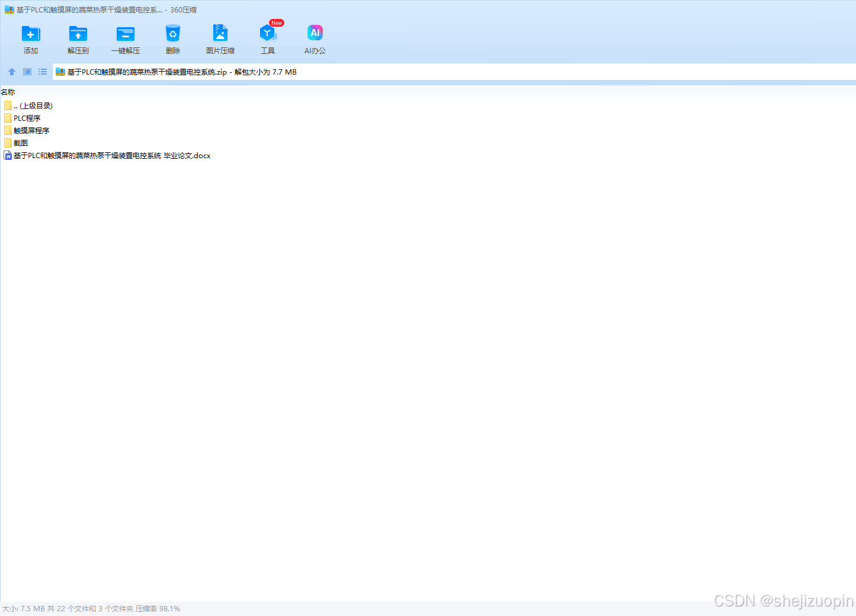
Task: Select the 截图 folder name
Action: coord(21,143)
